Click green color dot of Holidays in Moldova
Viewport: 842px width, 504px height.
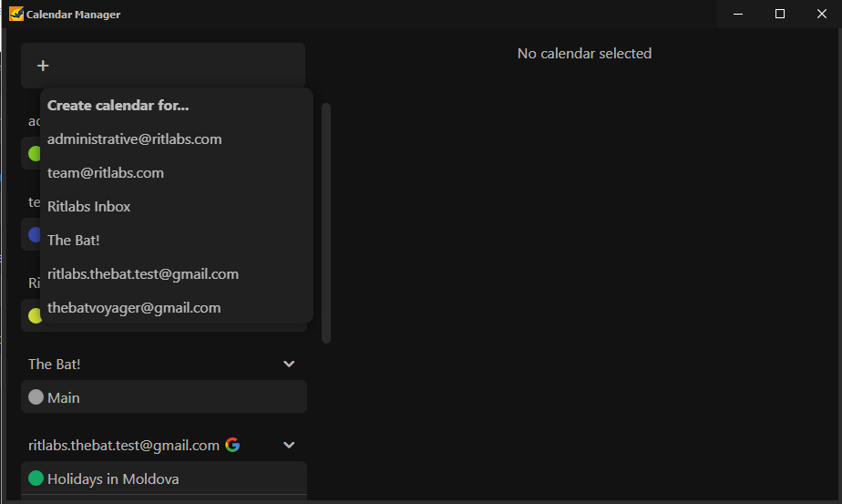pos(36,478)
